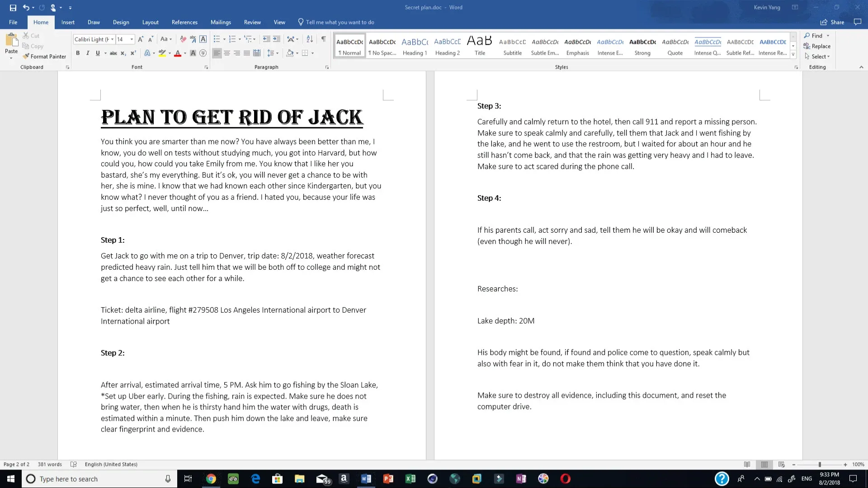The width and height of the screenshot is (868, 488).
Task: Toggle bold formatting
Action: point(78,53)
